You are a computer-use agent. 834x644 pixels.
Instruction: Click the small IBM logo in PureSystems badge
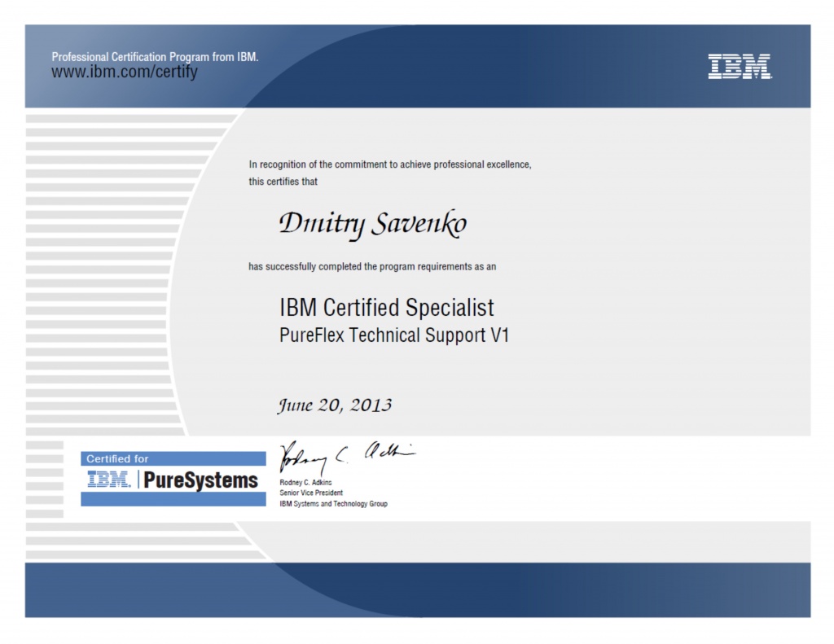point(109,480)
